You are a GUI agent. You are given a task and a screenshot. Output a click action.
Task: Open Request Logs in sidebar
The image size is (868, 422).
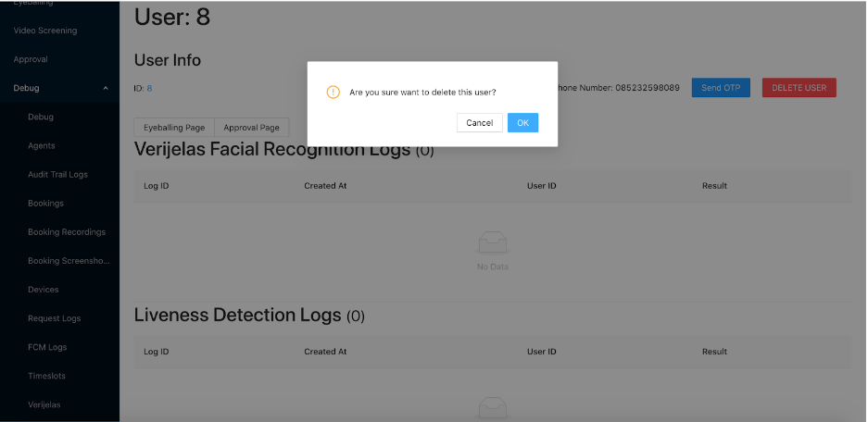[55, 318]
